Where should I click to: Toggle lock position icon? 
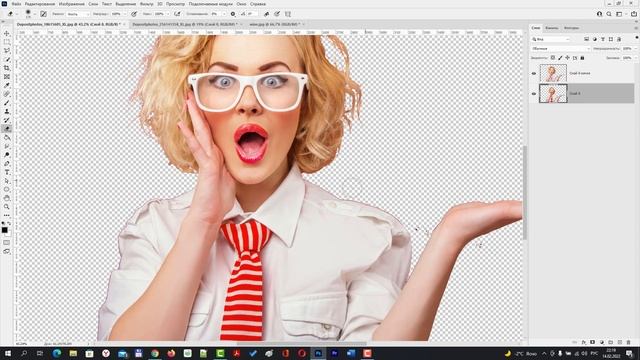click(567, 58)
